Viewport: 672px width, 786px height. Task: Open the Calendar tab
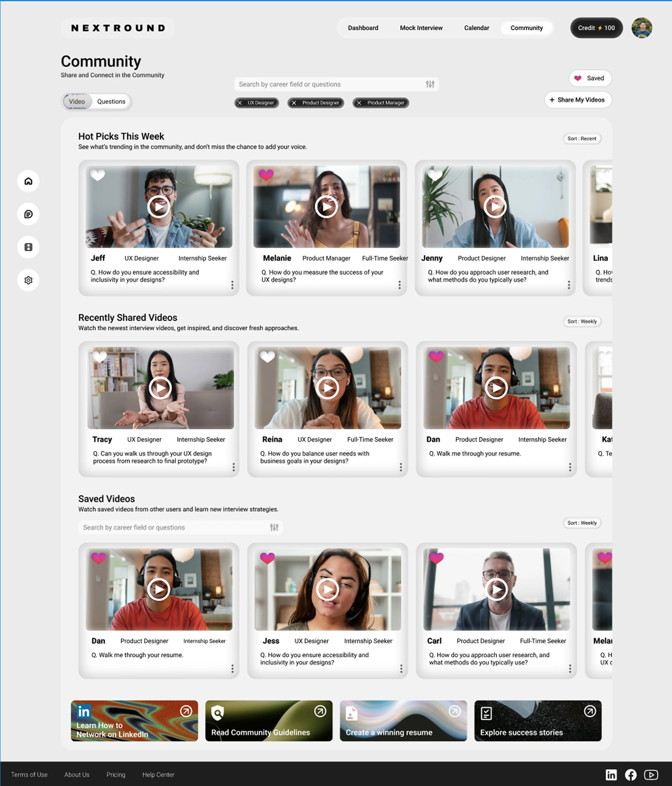pyautogui.click(x=476, y=28)
